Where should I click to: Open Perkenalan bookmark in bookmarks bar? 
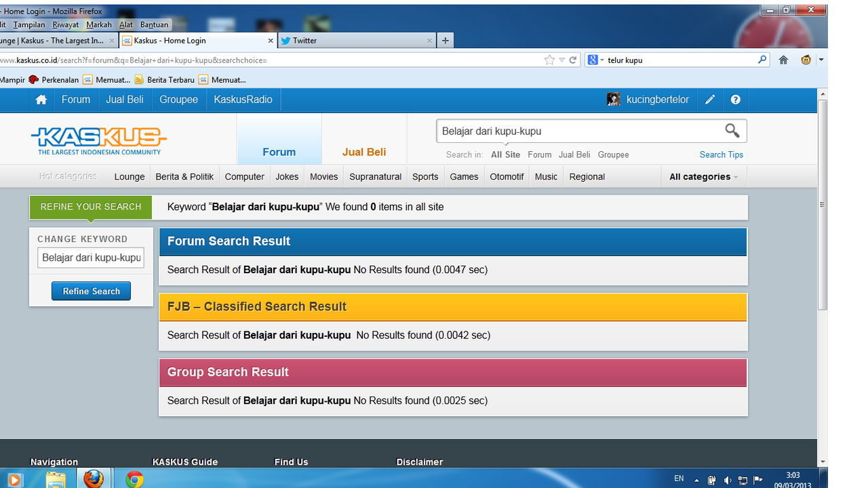pos(54,79)
